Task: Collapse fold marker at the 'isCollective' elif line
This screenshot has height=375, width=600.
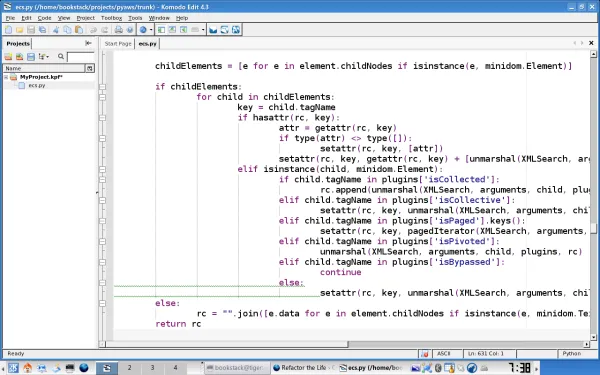Action: click(x=102, y=200)
